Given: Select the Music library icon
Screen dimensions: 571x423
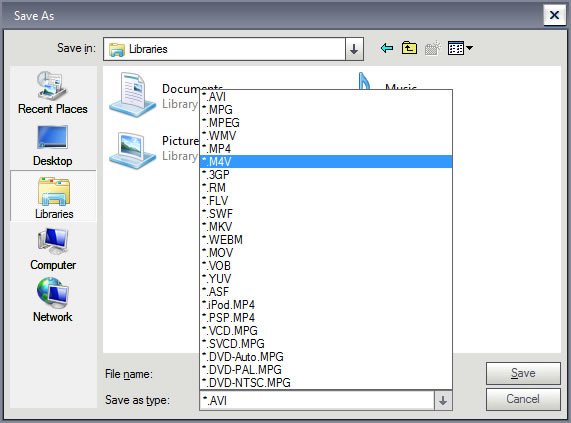Looking at the screenshot, I should 364,81.
